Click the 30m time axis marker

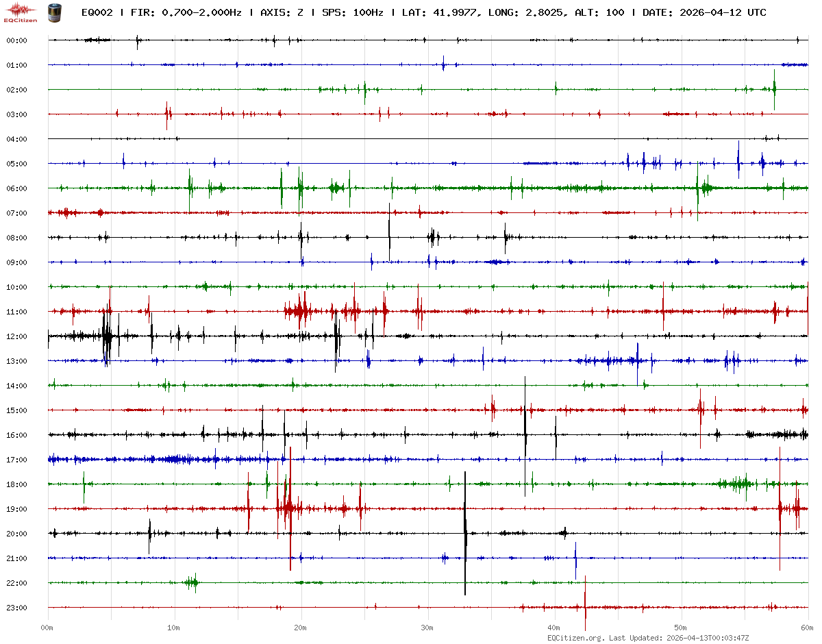[427, 627]
